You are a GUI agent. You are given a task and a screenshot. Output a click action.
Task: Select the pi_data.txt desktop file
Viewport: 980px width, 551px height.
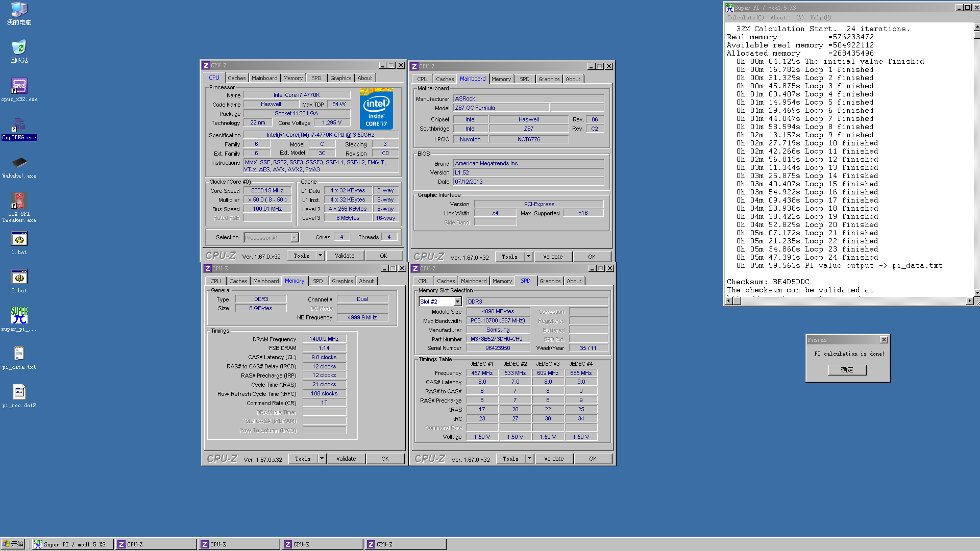[19, 358]
